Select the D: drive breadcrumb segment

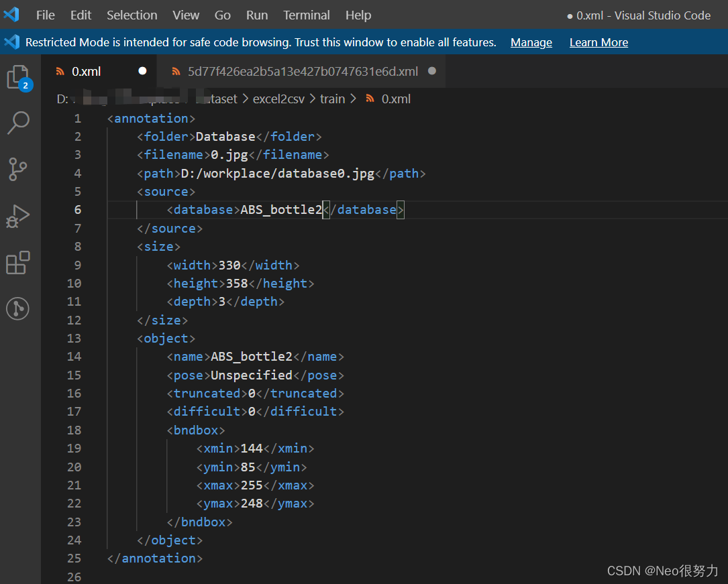[x=62, y=99]
